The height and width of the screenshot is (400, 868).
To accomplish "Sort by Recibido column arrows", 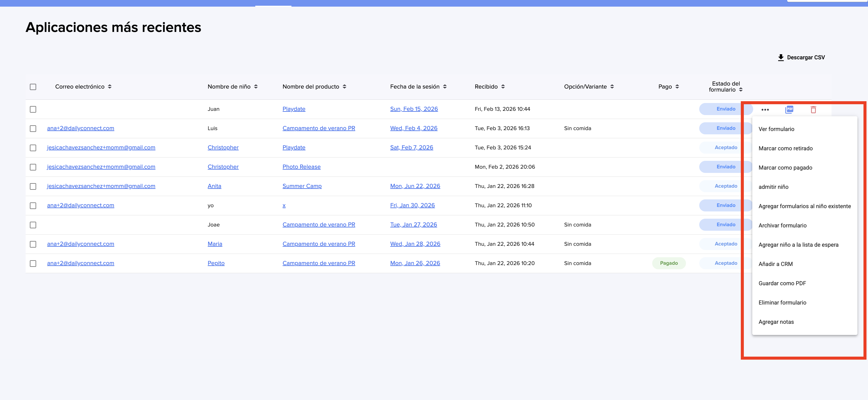I will (x=503, y=86).
